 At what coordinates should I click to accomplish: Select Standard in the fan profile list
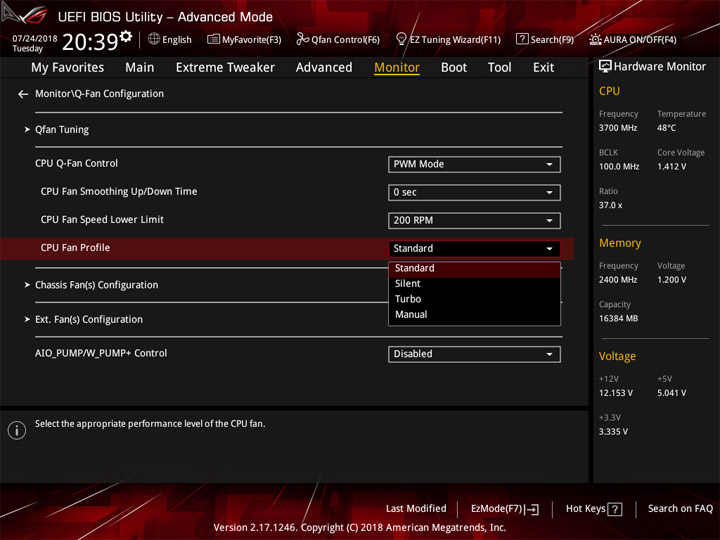[474, 268]
